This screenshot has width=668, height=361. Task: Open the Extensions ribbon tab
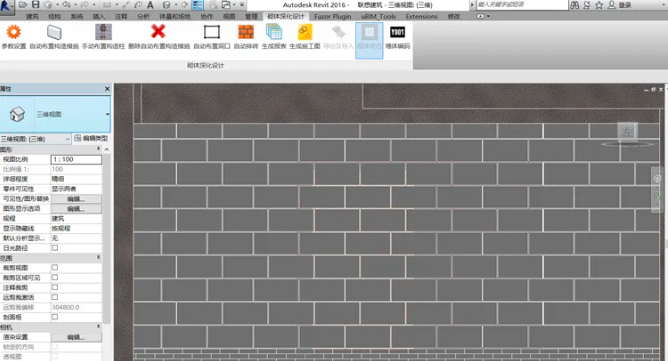(x=421, y=16)
